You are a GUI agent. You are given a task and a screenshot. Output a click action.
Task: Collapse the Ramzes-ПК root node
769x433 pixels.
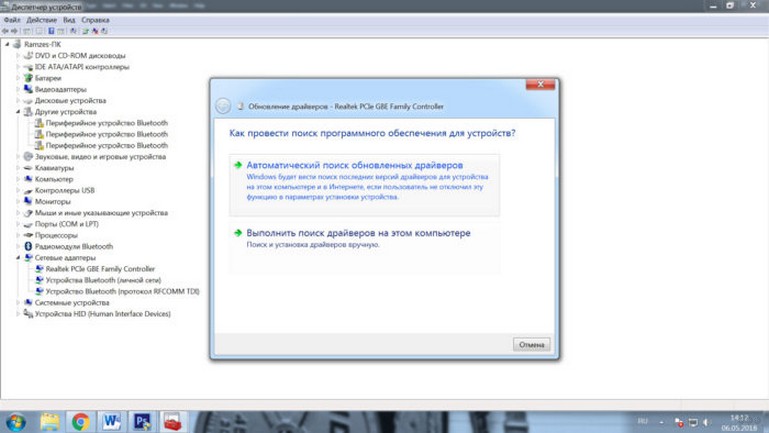pyautogui.click(x=7, y=44)
